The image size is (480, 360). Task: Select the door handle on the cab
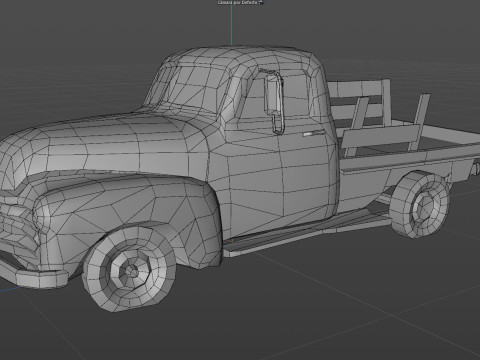coord(313,134)
